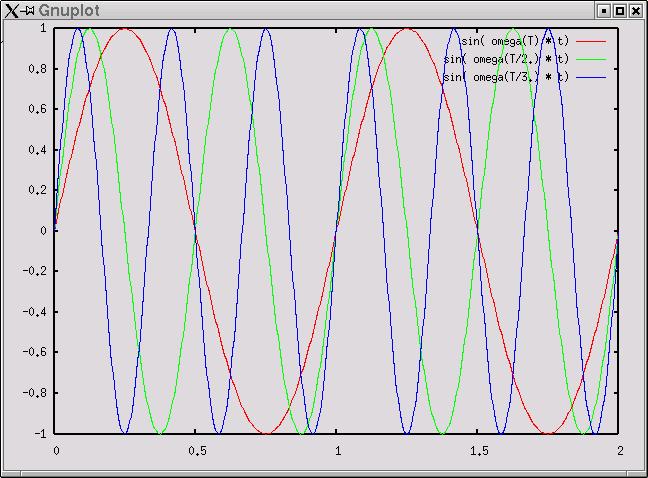This screenshot has height=478, width=648.
Task: Select the sin( omega(T/3.) * t) legend label
Action: (506, 77)
